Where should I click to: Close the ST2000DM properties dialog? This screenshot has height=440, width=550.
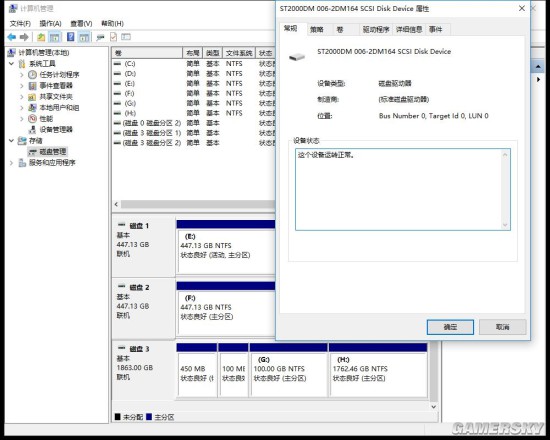(522, 8)
